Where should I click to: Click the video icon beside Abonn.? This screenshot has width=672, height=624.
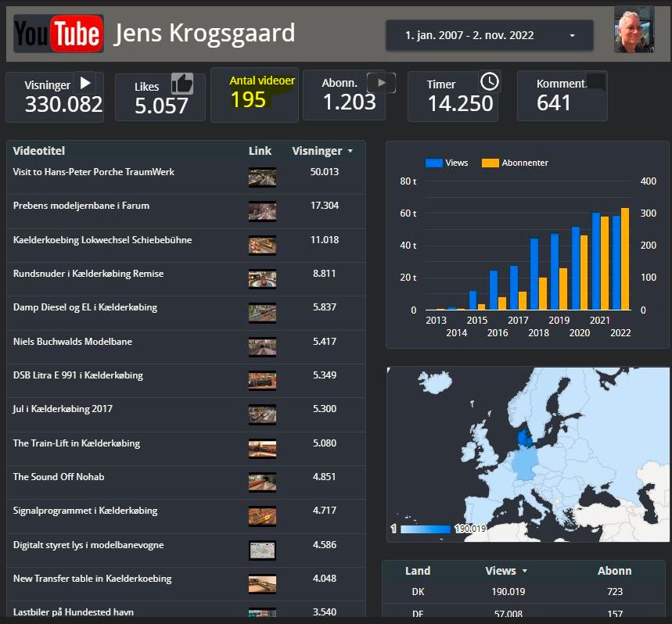(x=381, y=83)
